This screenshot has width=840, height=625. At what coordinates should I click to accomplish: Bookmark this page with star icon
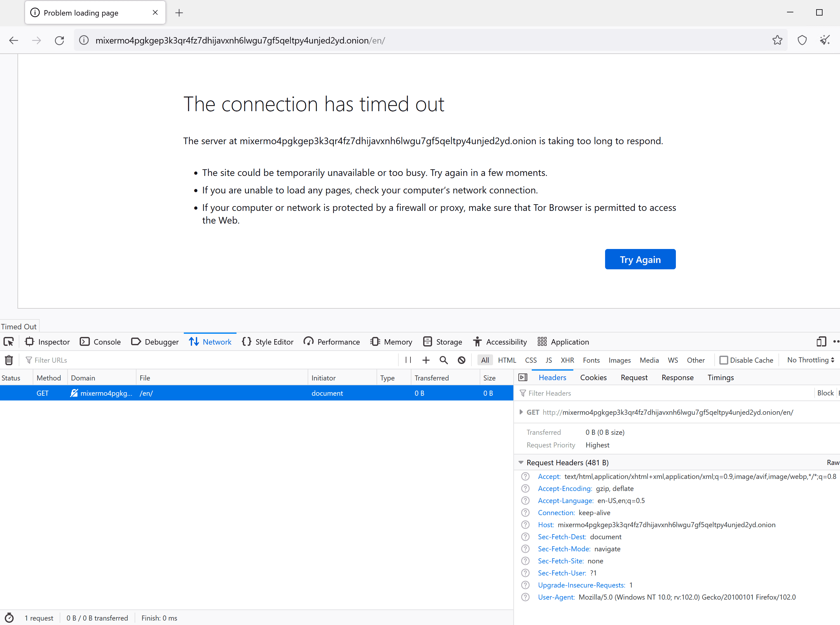point(777,40)
